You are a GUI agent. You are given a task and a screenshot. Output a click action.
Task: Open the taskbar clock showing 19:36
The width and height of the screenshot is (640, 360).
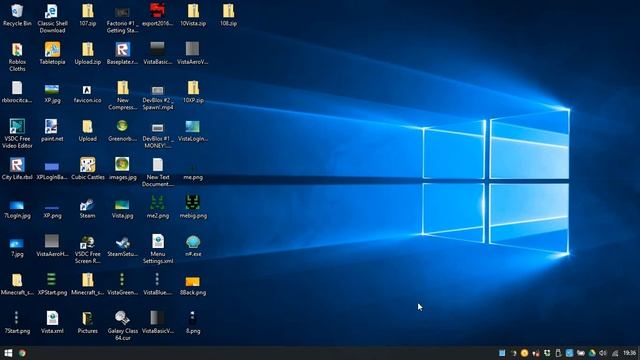click(x=629, y=353)
